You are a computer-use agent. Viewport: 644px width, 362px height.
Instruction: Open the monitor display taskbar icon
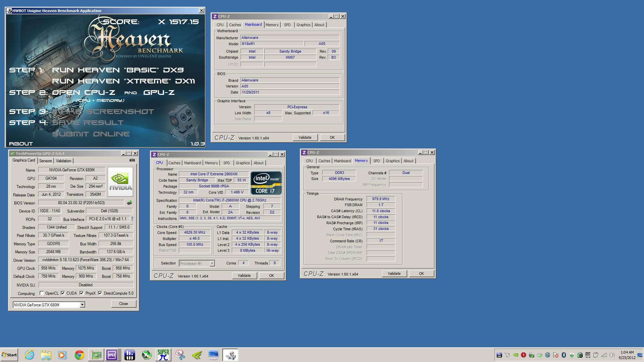click(213, 355)
